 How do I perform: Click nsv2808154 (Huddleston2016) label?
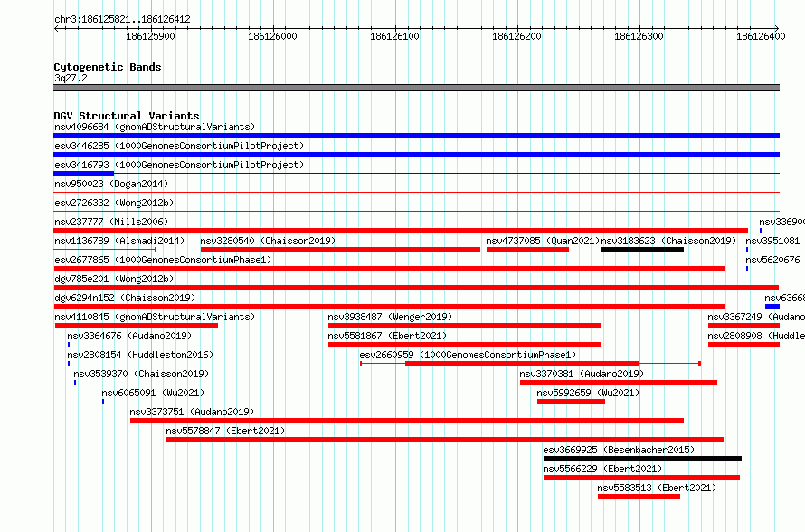pyautogui.click(x=140, y=355)
